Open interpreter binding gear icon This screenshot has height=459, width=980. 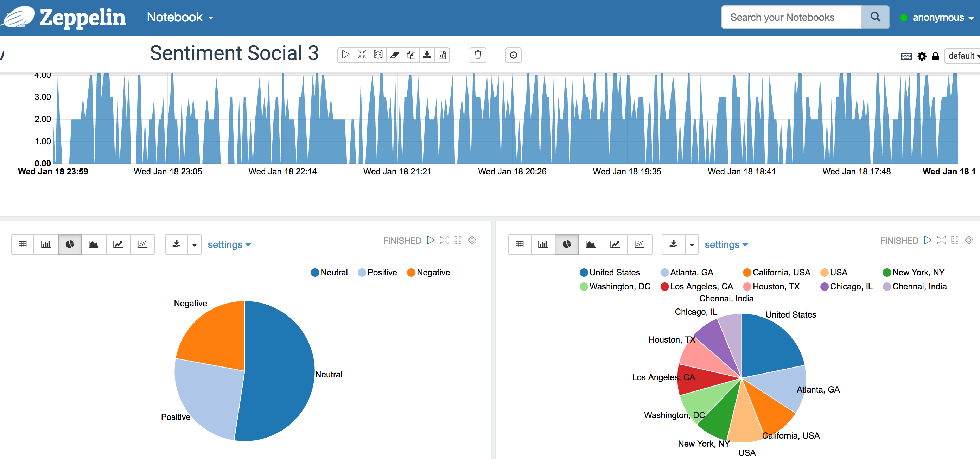[922, 56]
